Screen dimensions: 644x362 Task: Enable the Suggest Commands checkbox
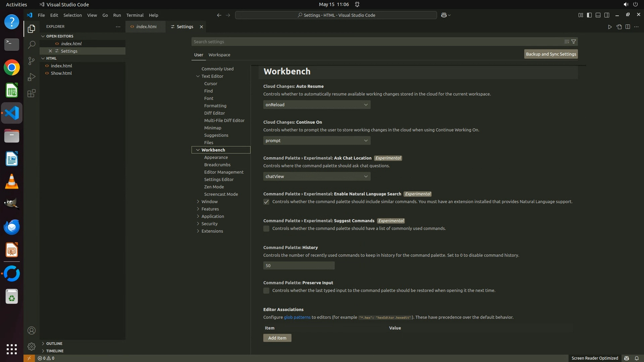click(x=266, y=229)
